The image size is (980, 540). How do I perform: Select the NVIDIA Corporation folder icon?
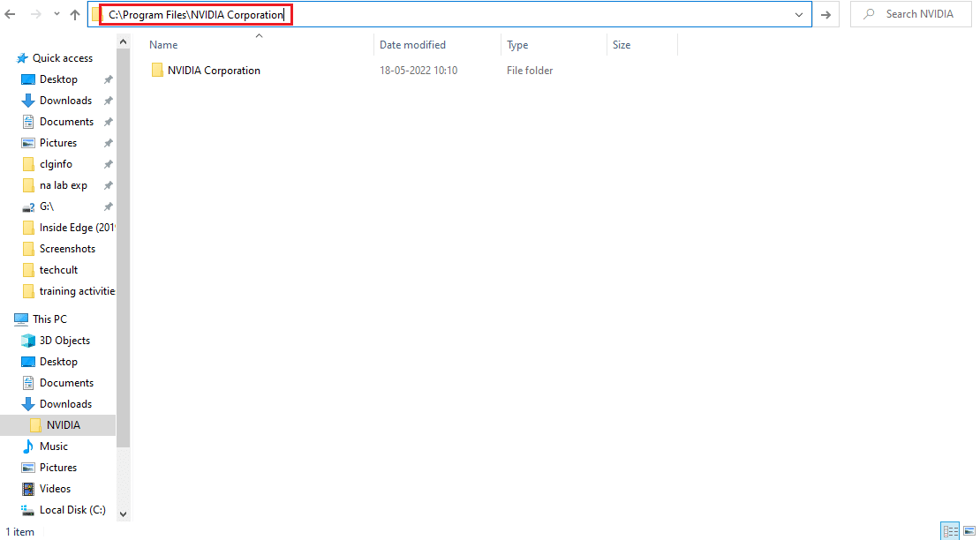click(x=157, y=70)
